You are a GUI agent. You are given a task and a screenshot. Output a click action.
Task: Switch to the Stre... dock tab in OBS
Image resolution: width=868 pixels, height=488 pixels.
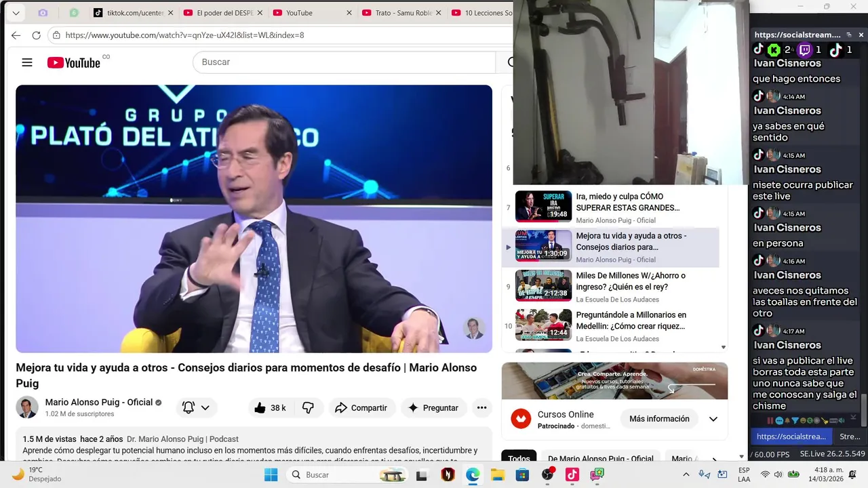(x=850, y=436)
